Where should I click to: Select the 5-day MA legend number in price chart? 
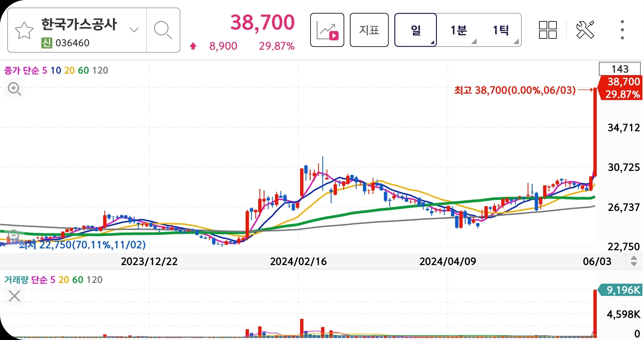[x=44, y=70]
